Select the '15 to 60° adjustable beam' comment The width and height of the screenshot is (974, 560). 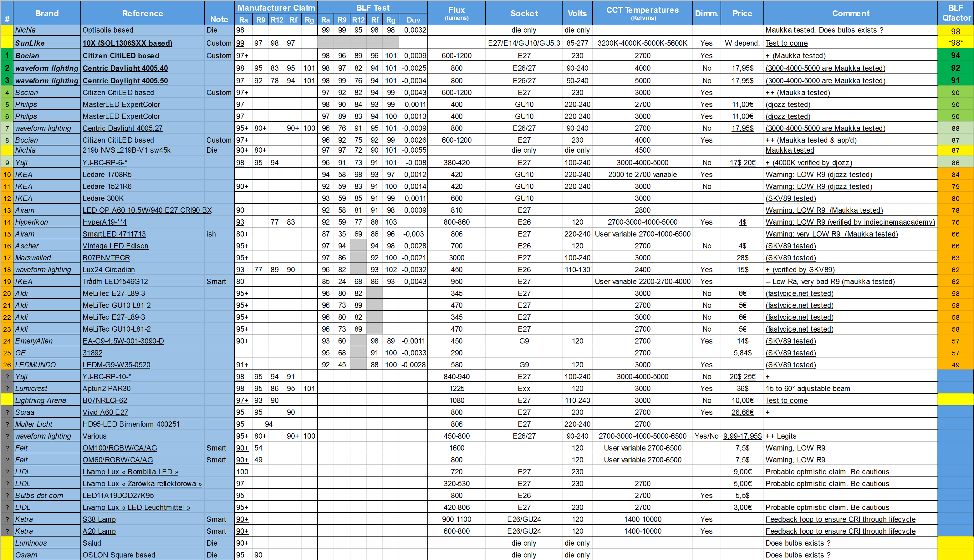pos(850,389)
